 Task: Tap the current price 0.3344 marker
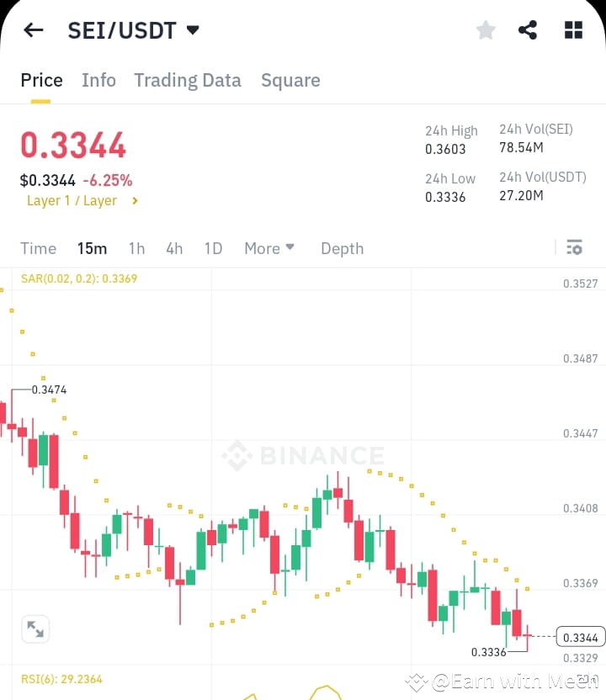pos(579,638)
